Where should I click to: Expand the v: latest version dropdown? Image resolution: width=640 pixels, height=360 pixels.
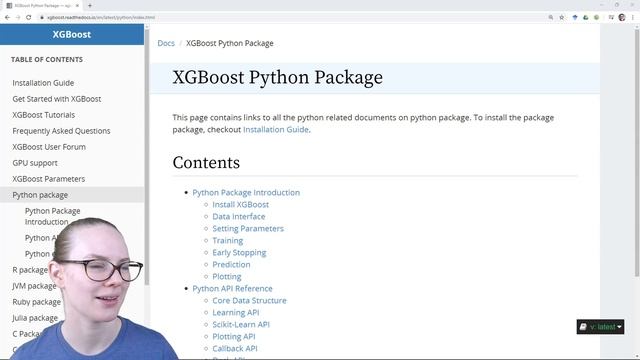pos(600,327)
